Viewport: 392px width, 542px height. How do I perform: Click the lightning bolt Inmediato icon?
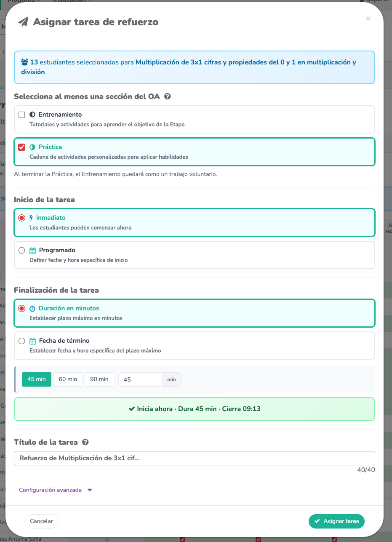[31, 218]
